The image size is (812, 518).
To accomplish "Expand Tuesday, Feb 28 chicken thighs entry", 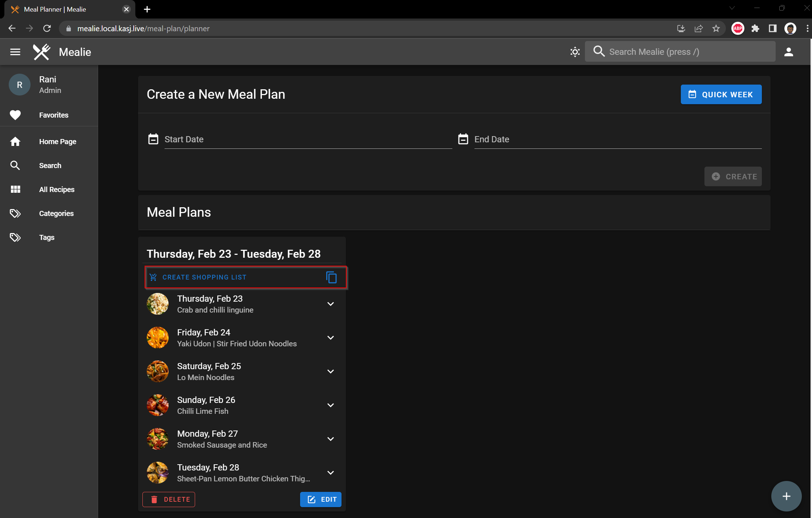I will click(330, 473).
